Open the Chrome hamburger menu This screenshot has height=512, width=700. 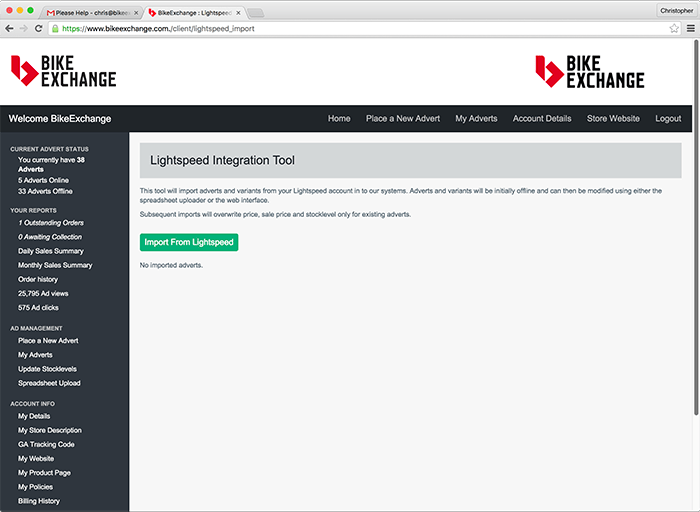[691, 29]
